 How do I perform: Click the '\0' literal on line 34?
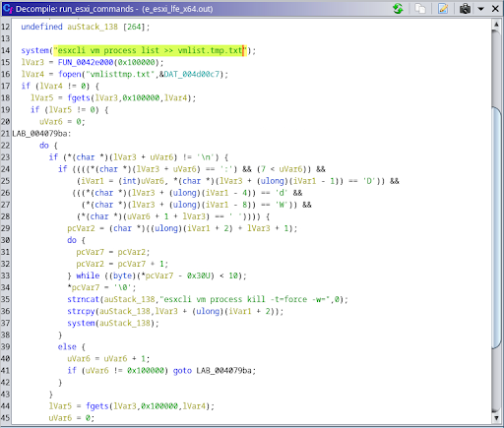(122, 287)
